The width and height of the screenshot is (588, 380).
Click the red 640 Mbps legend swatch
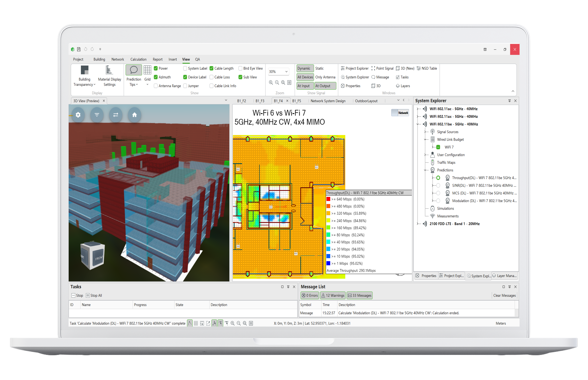pyautogui.click(x=328, y=199)
